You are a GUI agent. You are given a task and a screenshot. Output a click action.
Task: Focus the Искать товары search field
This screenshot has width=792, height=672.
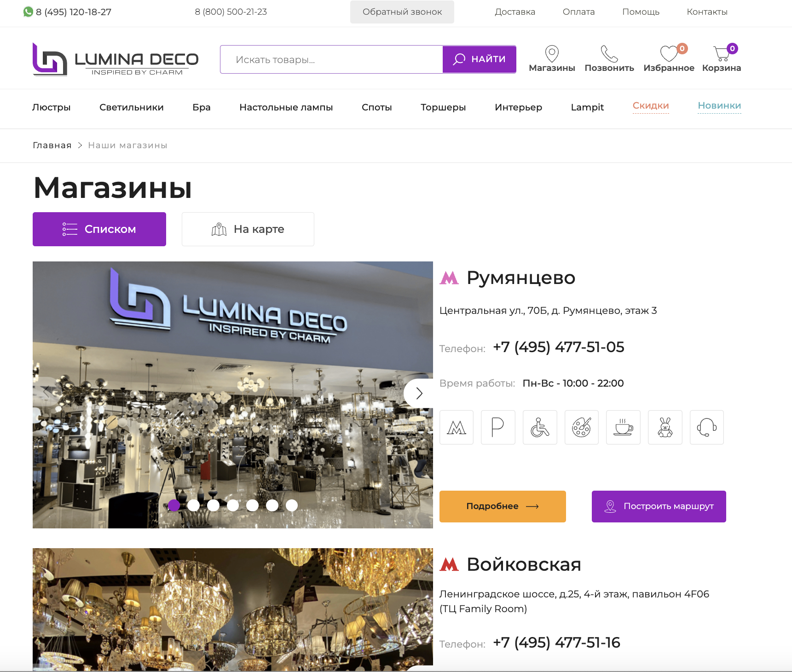(331, 59)
